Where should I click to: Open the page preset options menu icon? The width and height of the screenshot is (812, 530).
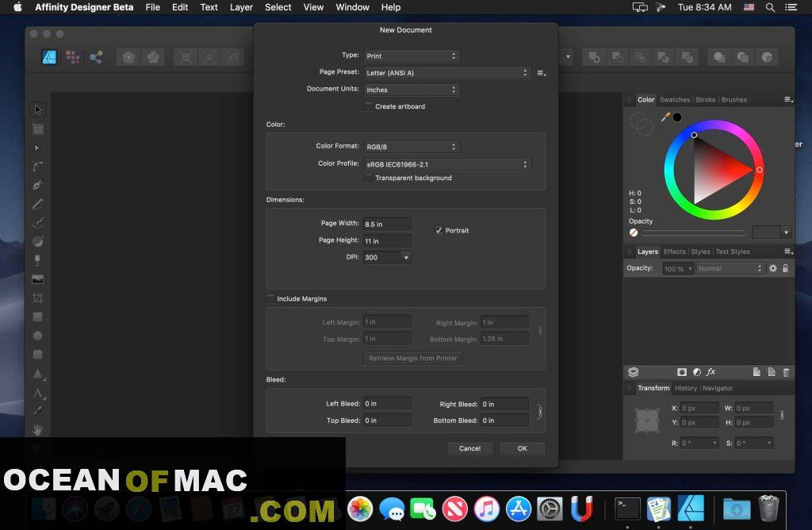(541, 73)
